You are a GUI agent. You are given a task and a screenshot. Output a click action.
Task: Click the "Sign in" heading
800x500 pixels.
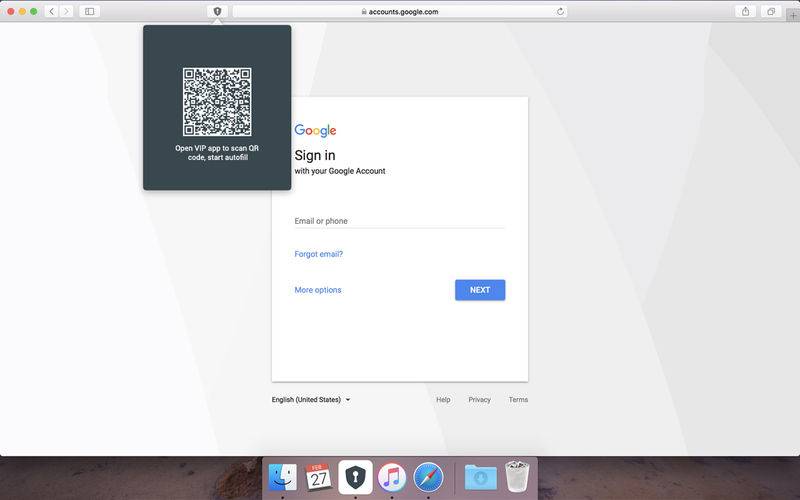click(315, 155)
